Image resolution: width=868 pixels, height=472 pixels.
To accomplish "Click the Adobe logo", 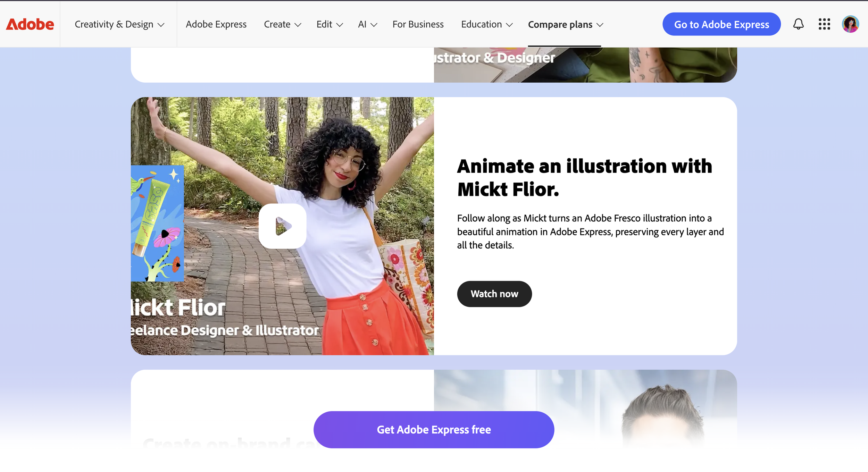I will click(30, 24).
